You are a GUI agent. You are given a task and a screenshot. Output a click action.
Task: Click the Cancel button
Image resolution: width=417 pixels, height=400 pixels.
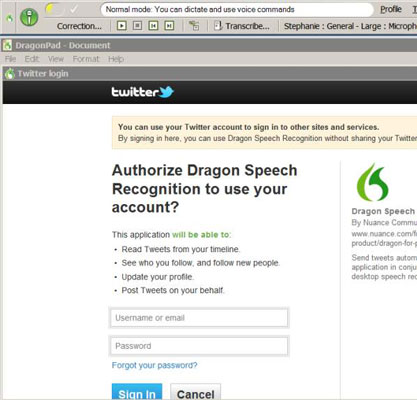pos(196,392)
